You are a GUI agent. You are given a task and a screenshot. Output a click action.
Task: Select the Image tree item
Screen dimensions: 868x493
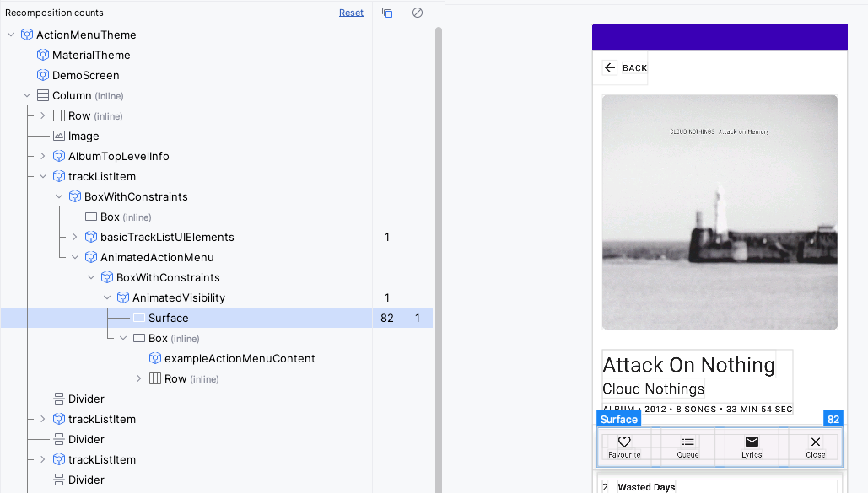point(84,137)
